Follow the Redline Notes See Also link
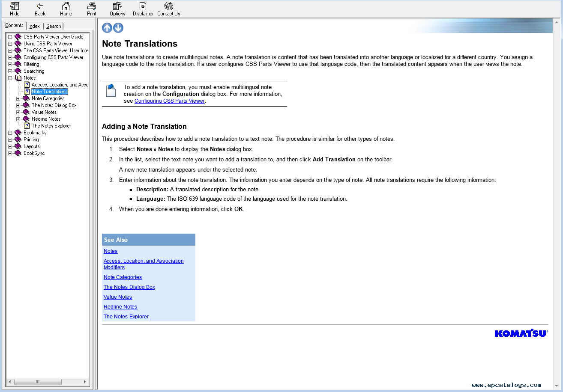563x392 pixels. 120,307
